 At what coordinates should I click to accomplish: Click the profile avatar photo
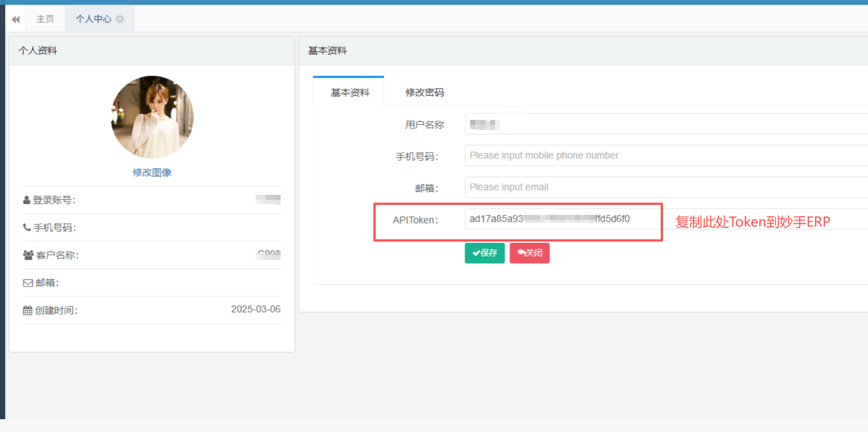[152, 117]
